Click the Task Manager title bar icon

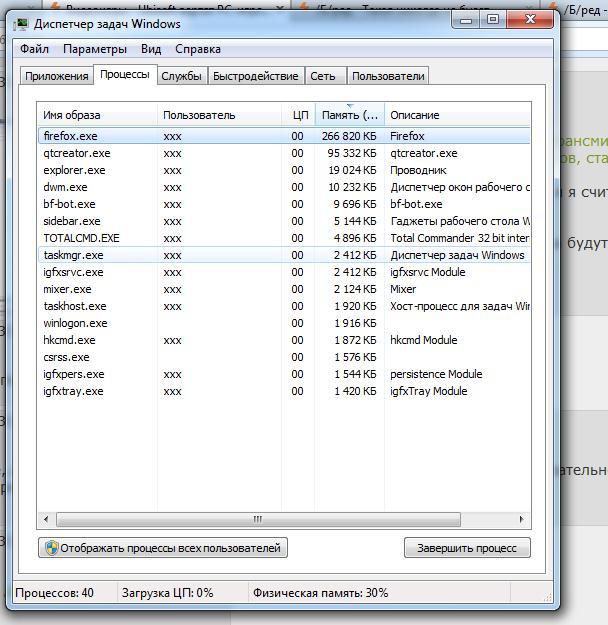pos(20,24)
